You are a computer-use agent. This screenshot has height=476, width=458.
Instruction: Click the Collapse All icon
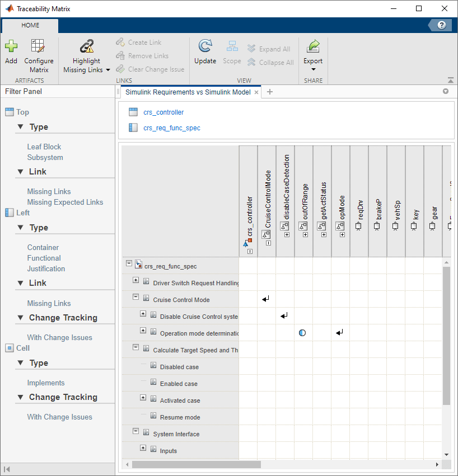coord(251,62)
